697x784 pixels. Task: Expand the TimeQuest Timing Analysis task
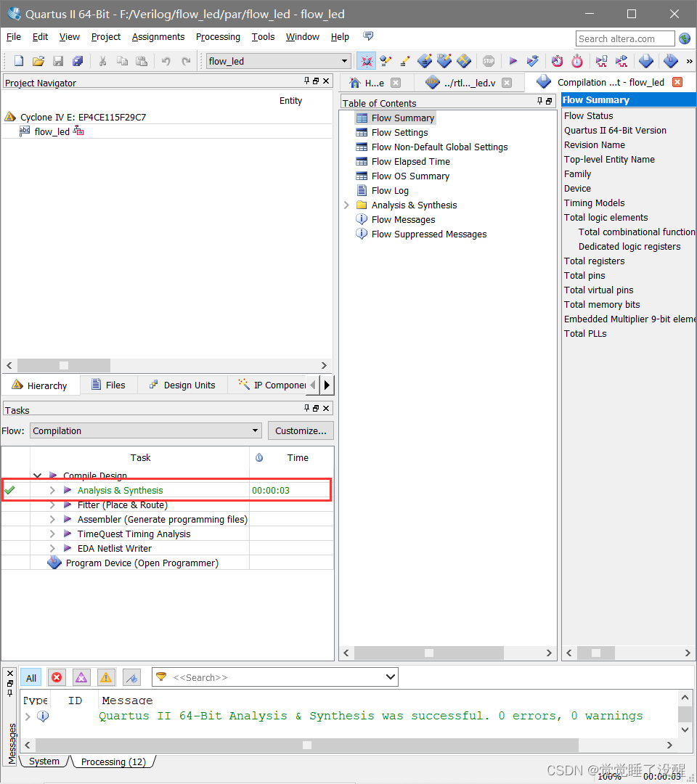tap(52, 534)
